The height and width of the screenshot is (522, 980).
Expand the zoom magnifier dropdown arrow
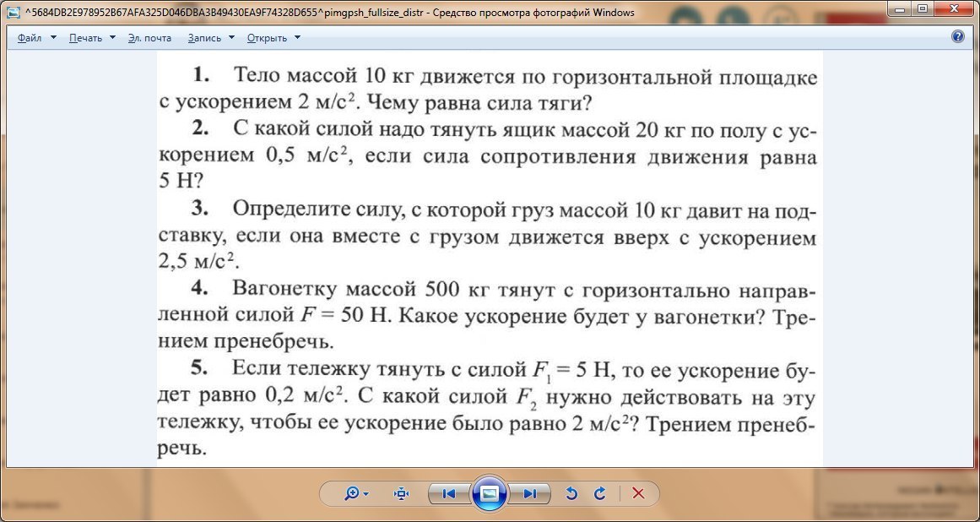point(366,494)
